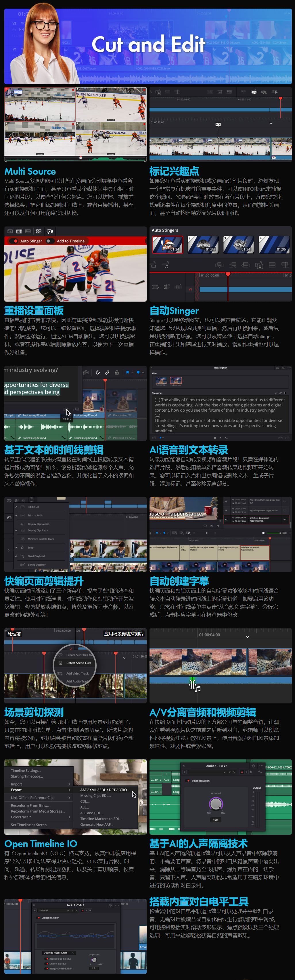Click the POI marker toolbar icon
The height and width of the screenshot is (980, 295).
pos(254,92)
